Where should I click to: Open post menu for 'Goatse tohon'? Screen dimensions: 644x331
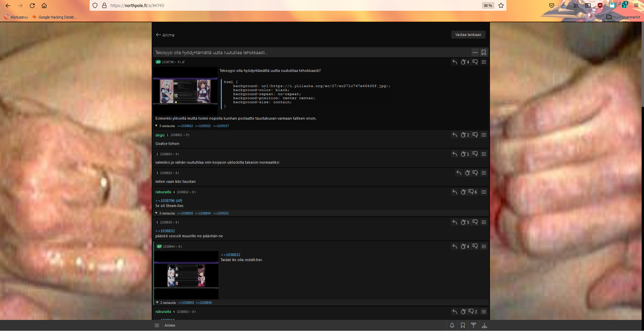tap(484, 135)
